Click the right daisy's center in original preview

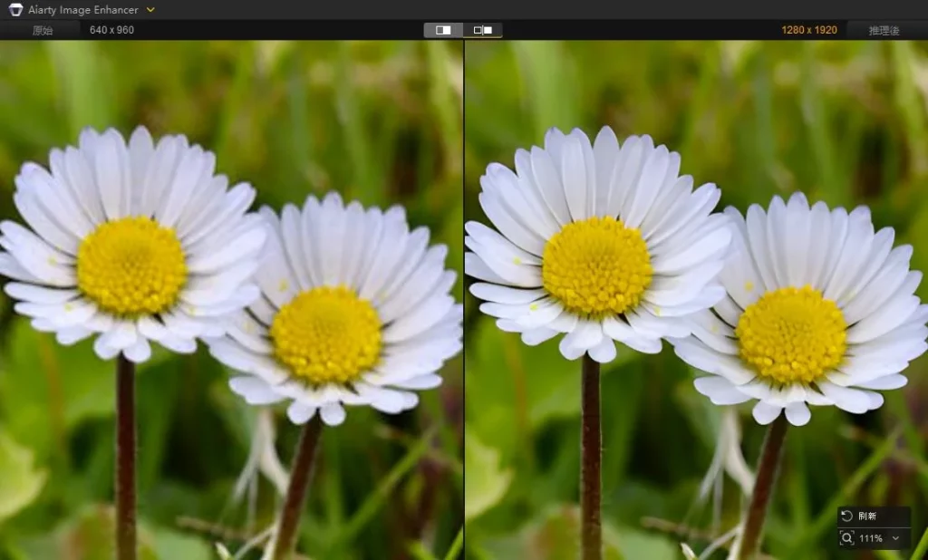click(325, 335)
